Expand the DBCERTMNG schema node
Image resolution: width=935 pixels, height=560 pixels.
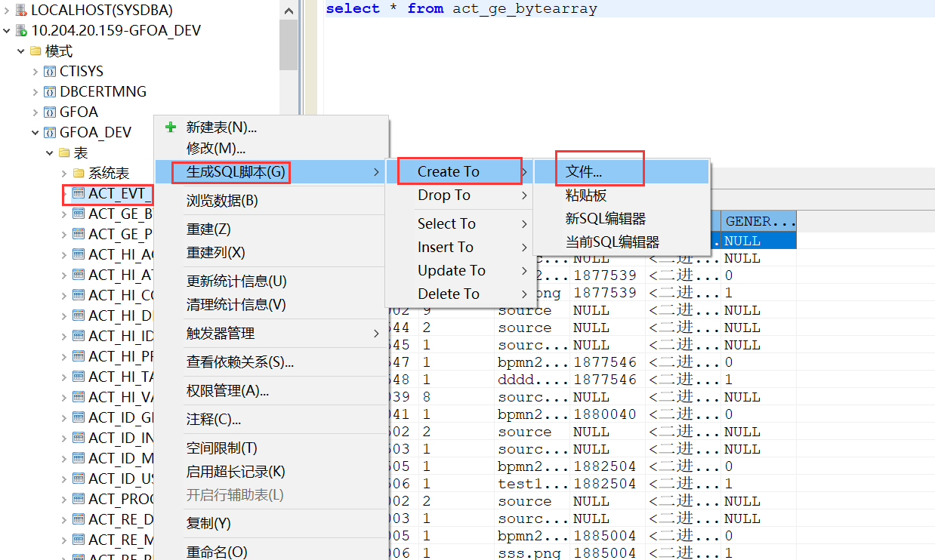(35, 92)
